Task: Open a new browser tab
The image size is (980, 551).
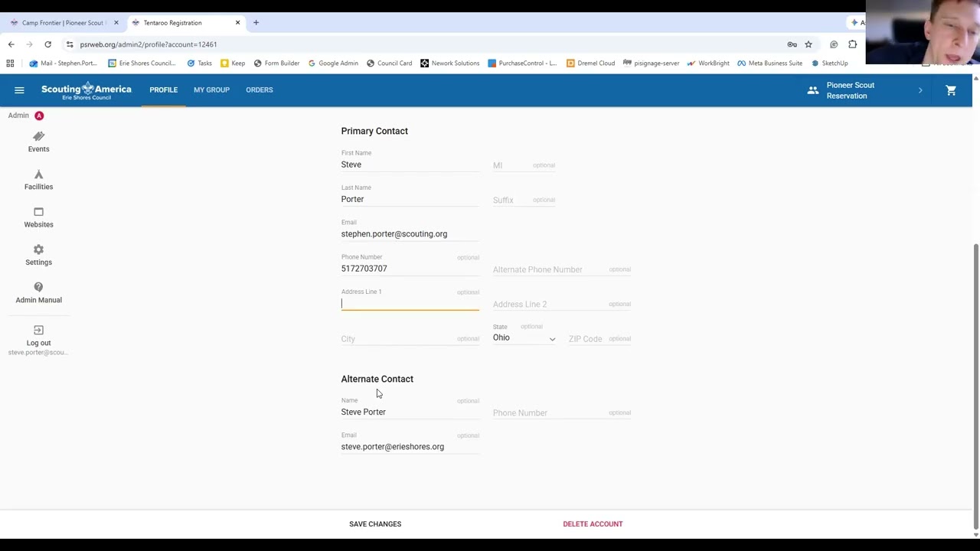Action: tap(256, 22)
